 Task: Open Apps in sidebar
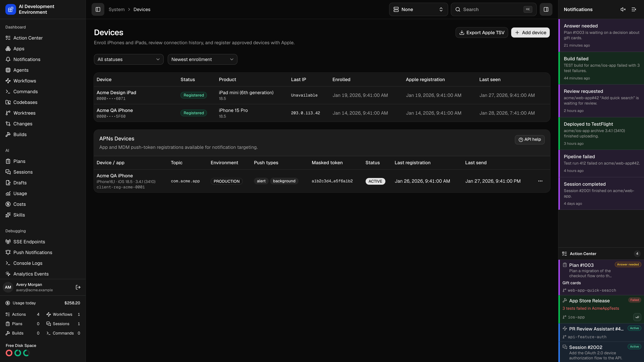pos(43,48)
